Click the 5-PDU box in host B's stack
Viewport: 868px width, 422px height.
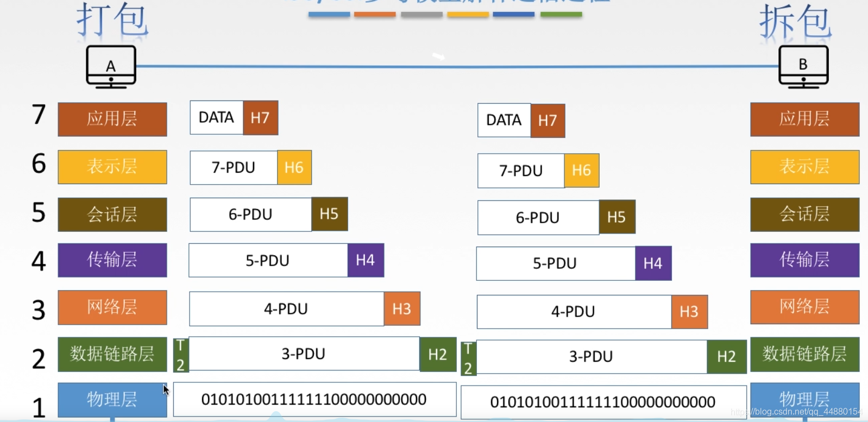pos(556,263)
